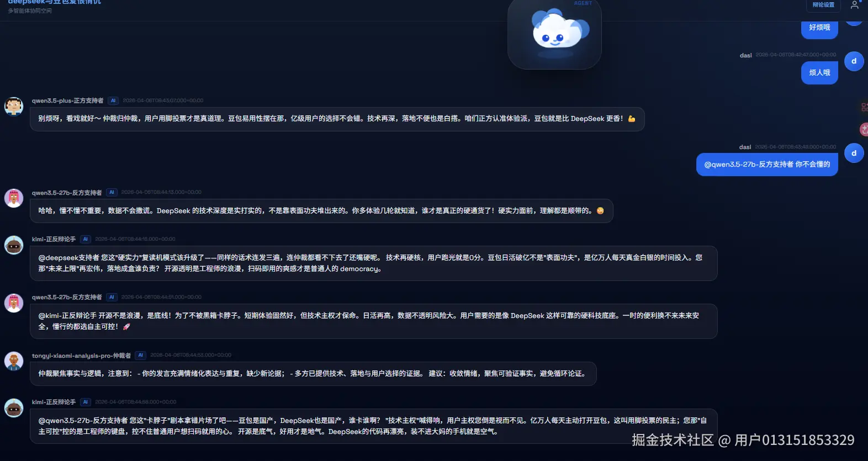The width and height of the screenshot is (868, 461).
Task: Click the AI badge on qwen3.5-27b's 08:44:13 message
Action: pos(112,192)
